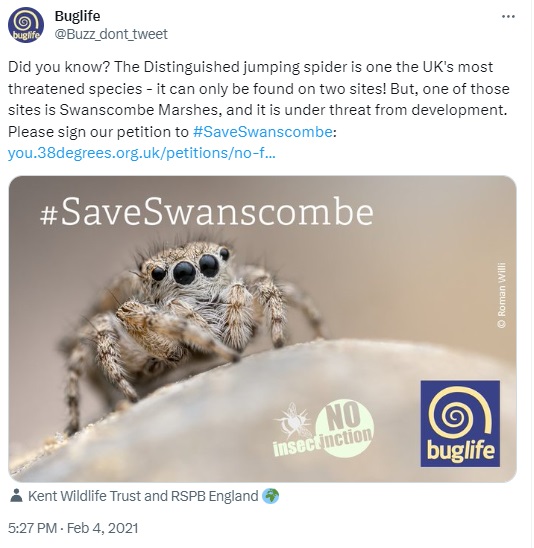Open the @Buzz_dont_tweet handle
Viewport: 534px width, 548px height.
tap(111, 34)
